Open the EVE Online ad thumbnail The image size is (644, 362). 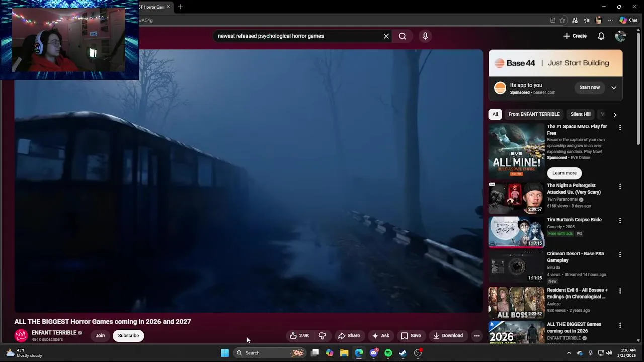tap(516, 151)
